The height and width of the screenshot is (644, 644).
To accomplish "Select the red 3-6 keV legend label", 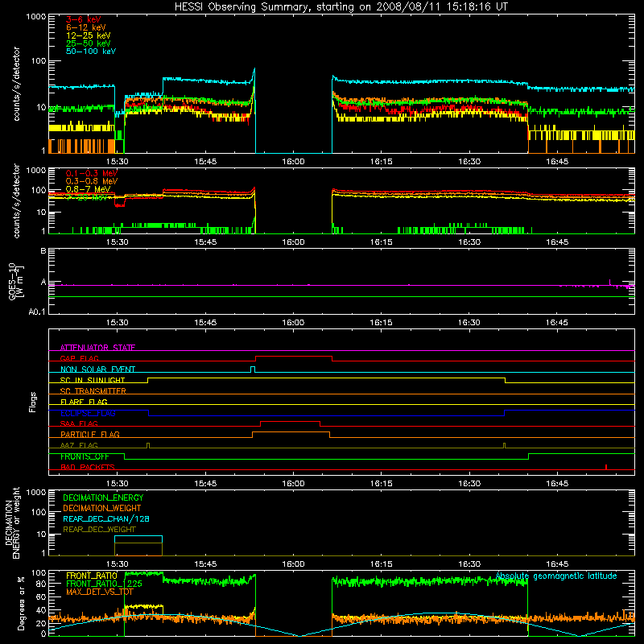I will click(x=83, y=19).
